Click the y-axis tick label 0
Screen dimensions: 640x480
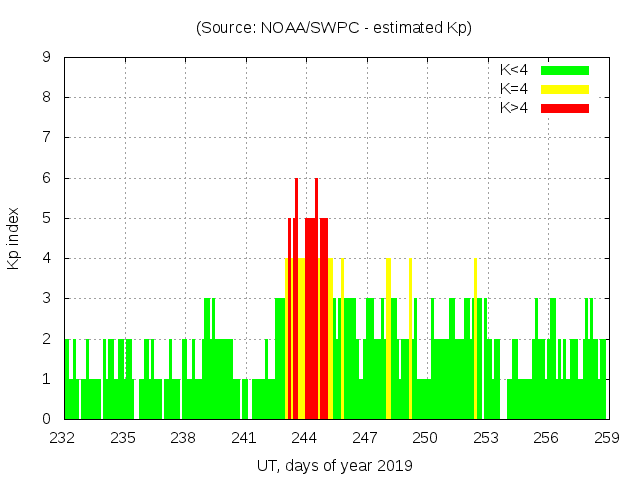pyautogui.click(x=47, y=419)
